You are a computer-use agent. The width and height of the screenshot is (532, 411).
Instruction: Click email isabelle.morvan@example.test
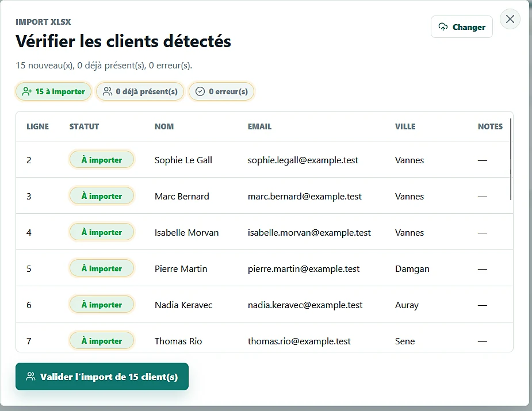[x=309, y=233]
